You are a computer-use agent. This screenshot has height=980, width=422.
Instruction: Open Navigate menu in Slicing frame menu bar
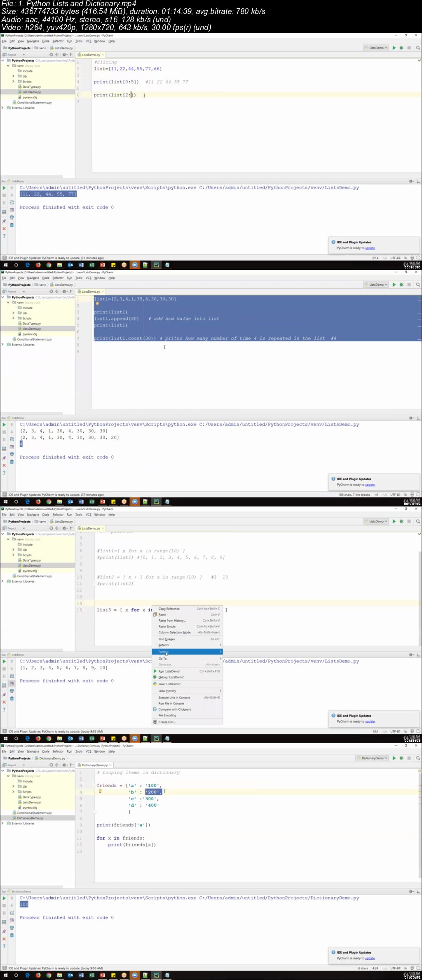[x=33, y=41]
